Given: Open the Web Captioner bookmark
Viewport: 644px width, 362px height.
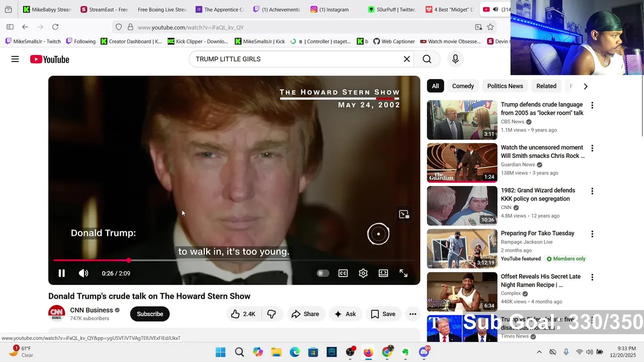Looking at the screenshot, I should (x=394, y=41).
